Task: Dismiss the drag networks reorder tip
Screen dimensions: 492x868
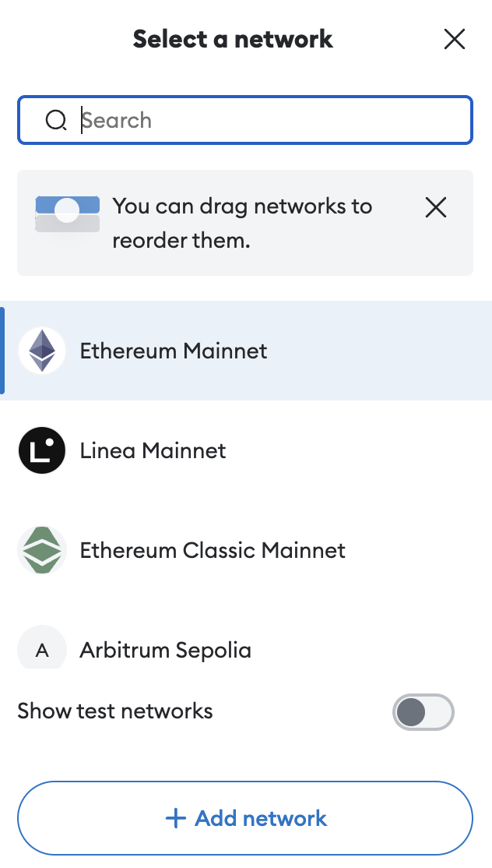Action: pyautogui.click(x=436, y=207)
